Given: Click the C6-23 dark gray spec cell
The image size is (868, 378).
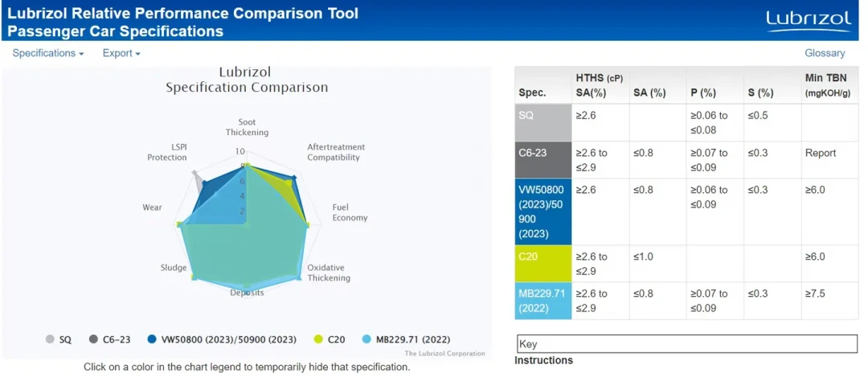Looking at the screenshot, I should point(543,159).
